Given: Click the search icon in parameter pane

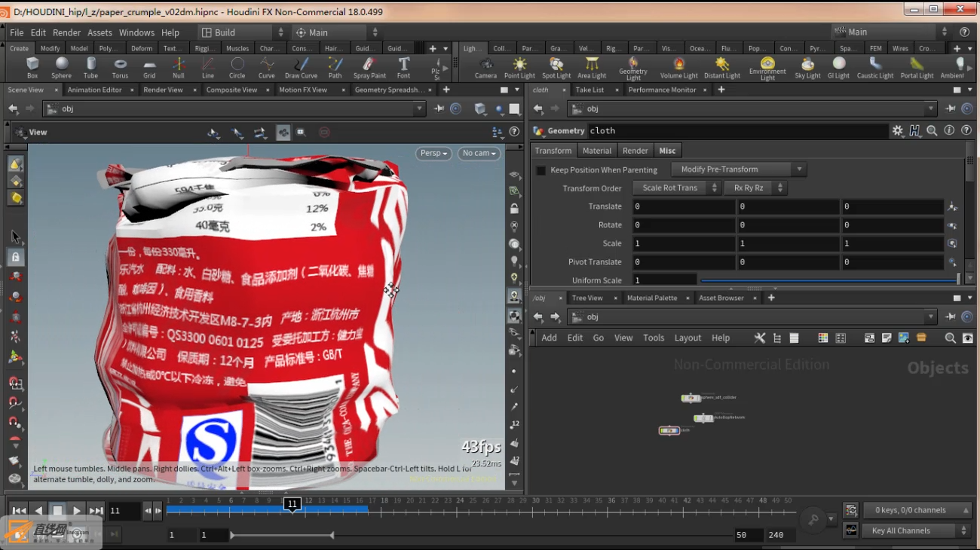Looking at the screenshot, I should 932,130.
